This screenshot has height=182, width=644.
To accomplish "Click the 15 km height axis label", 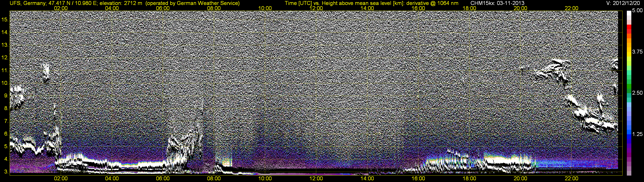I will pyautogui.click(x=5, y=19).
